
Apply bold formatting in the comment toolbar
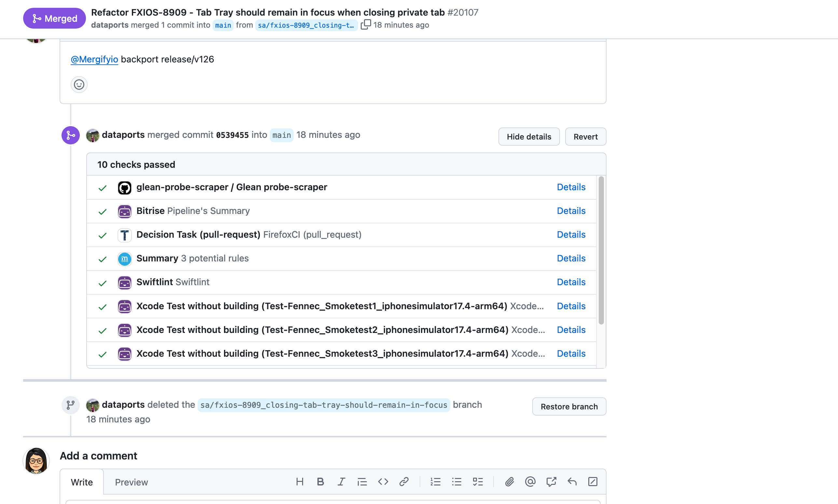[320, 482]
